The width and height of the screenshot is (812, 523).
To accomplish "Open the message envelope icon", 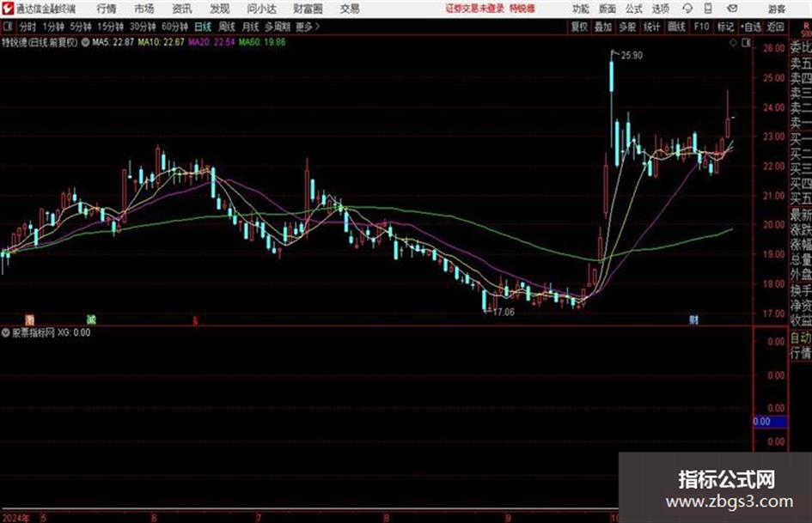I will [732, 9].
